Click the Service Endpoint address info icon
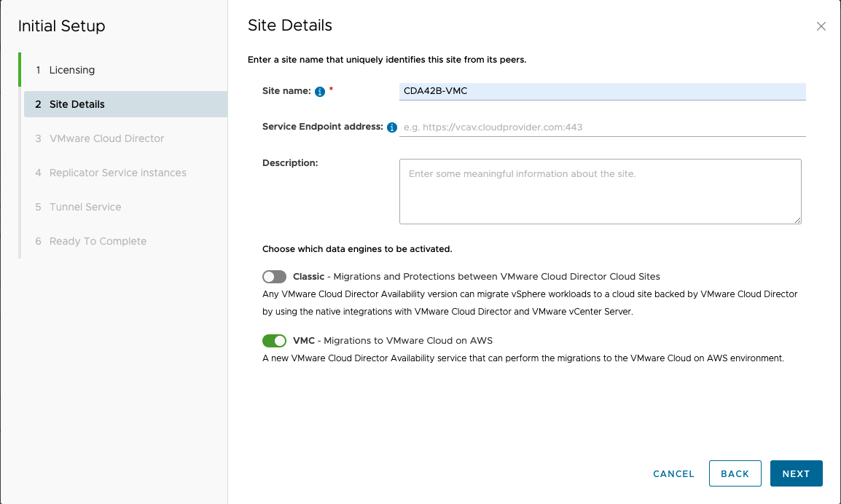 (392, 127)
